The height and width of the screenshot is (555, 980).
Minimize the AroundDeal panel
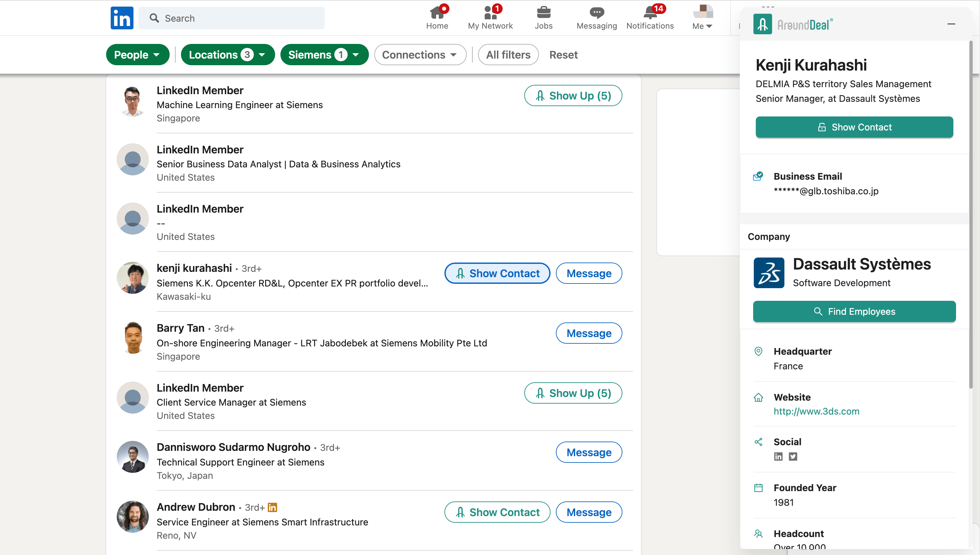point(951,24)
